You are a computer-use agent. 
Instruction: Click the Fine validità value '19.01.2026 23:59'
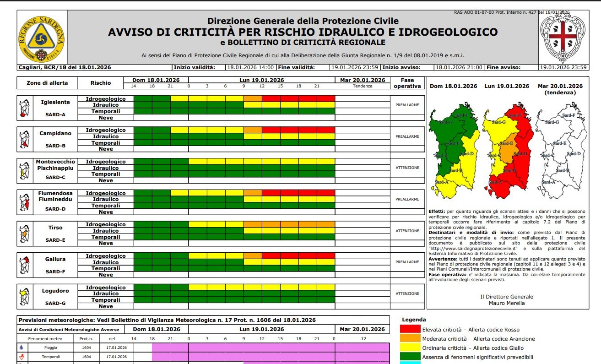coord(355,67)
